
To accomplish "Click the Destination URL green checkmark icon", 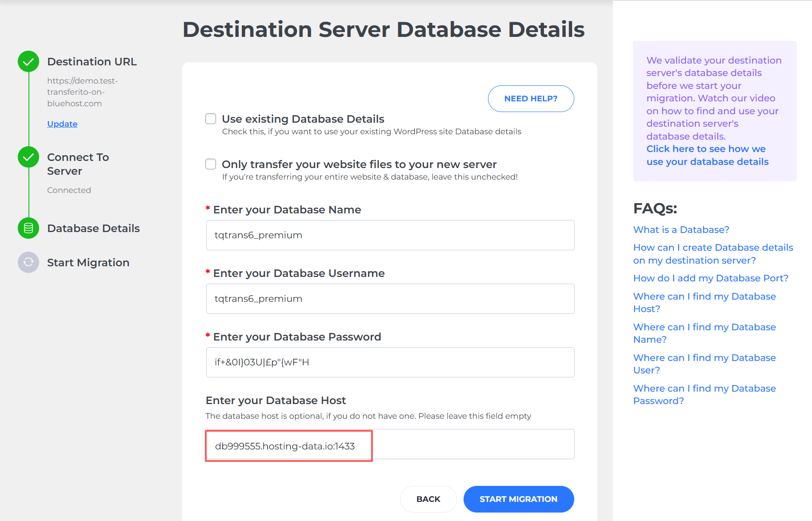I will pos(28,61).
